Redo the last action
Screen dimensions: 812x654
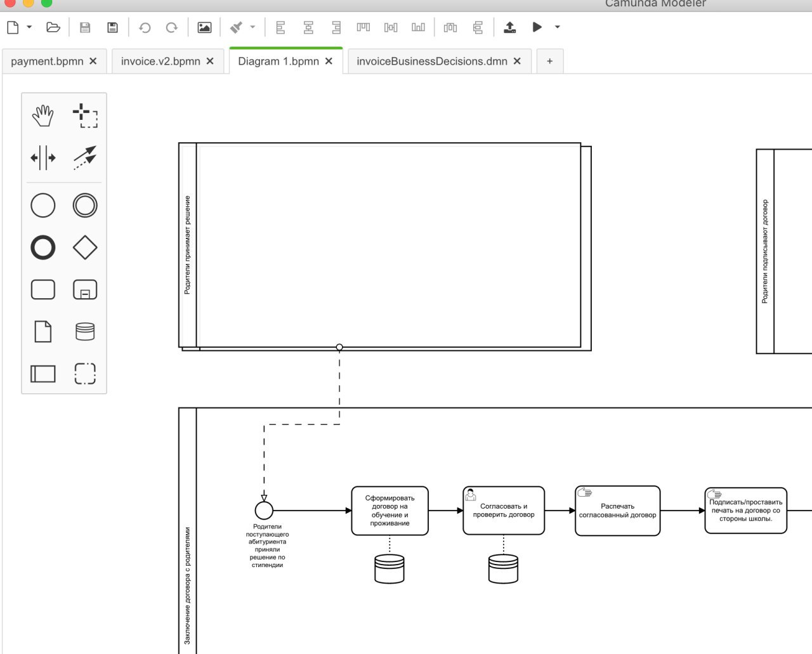tap(171, 27)
